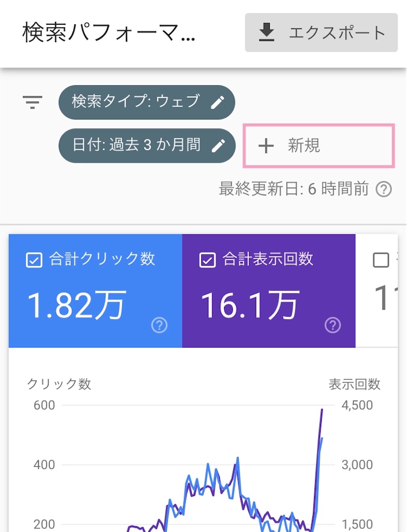Add a new filter with 新規
This screenshot has width=407, height=532.
coord(319,146)
